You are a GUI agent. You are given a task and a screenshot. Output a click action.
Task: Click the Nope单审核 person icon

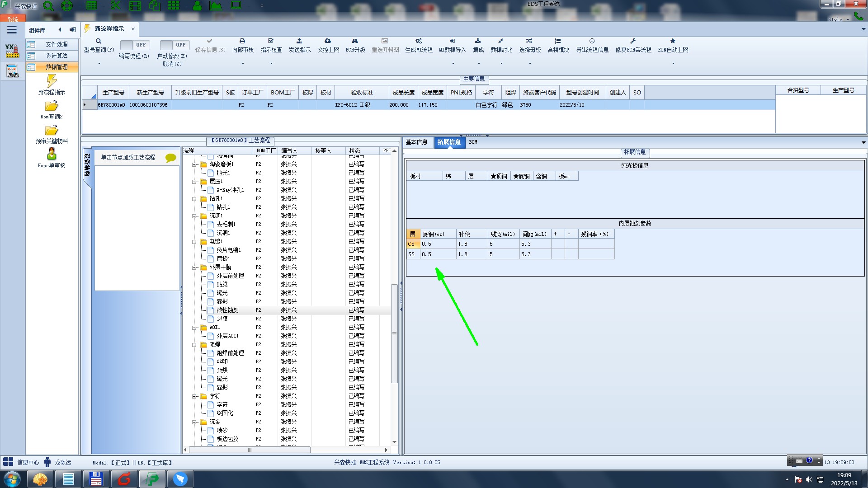(x=52, y=154)
